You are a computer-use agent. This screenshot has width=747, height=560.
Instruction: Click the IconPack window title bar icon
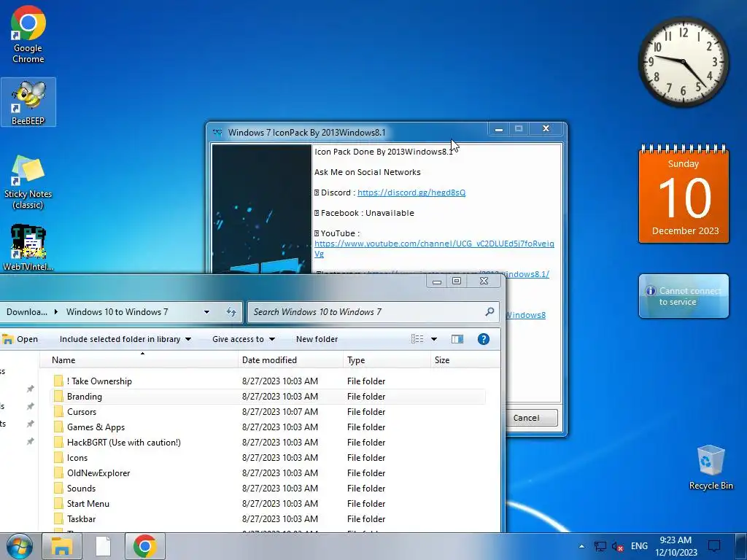click(217, 133)
